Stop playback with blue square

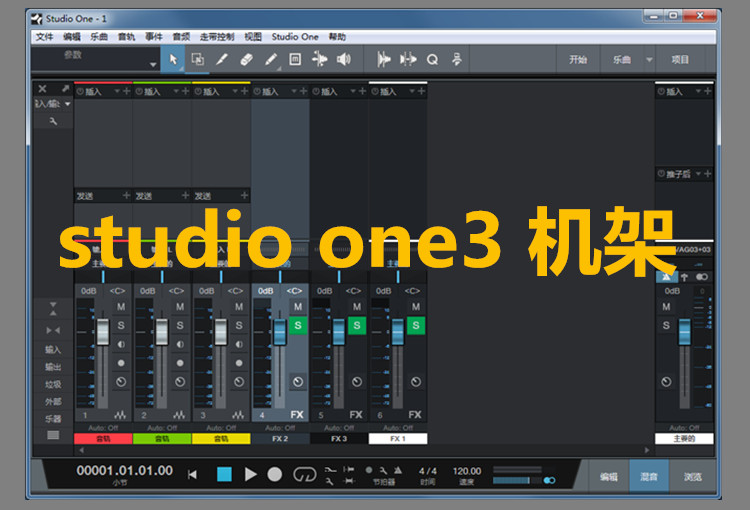(224, 474)
